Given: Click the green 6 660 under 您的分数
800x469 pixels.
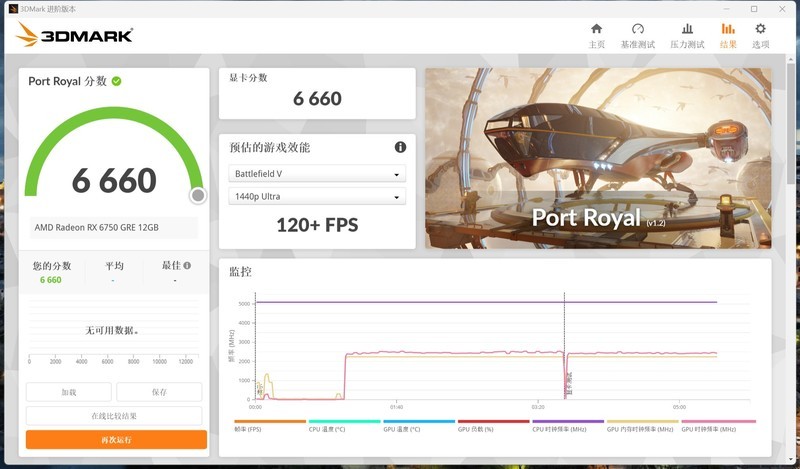Looking at the screenshot, I should [x=51, y=280].
